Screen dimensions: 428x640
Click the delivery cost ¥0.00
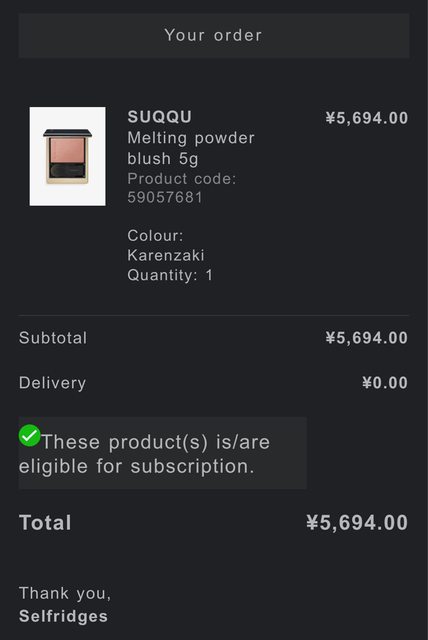click(385, 383)
